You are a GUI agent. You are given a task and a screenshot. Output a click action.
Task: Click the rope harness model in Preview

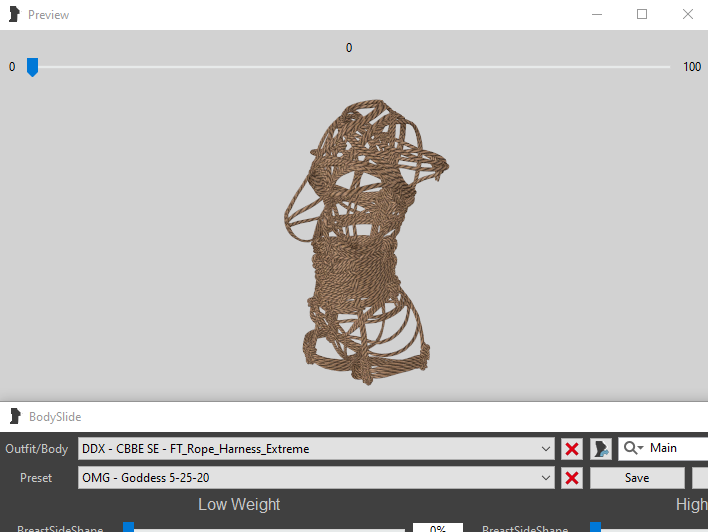tap(366, 242)
